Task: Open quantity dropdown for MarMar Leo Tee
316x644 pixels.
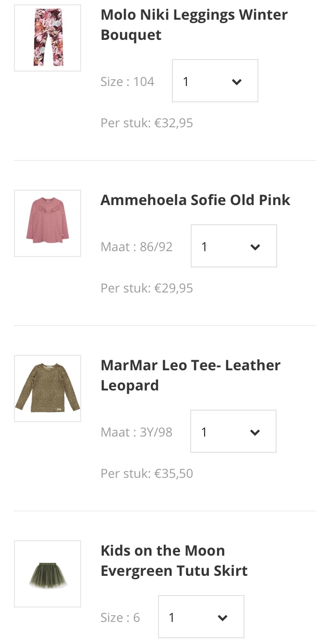Action: [233, 431]
